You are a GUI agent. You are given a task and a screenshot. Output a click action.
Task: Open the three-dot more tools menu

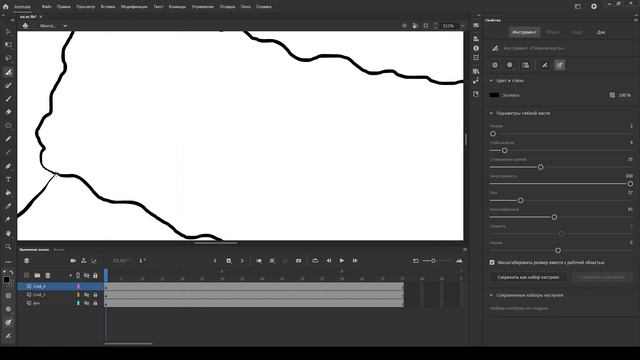pyautogui.click(x=8, y=262)
